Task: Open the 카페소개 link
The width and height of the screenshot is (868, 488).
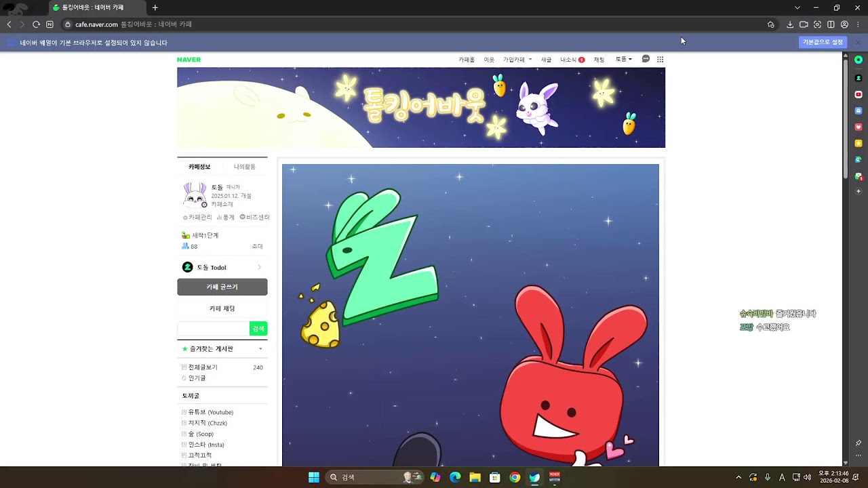Action: pos(222,204)
